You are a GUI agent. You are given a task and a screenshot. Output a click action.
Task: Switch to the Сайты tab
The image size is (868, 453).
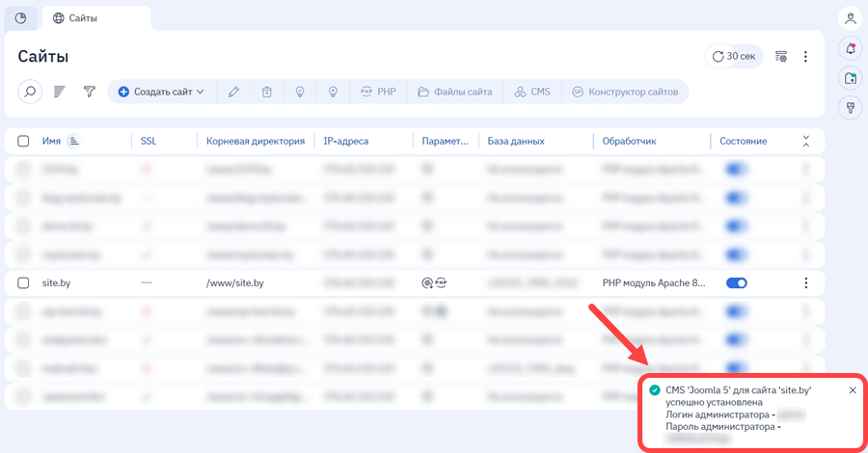coord(95,18)
